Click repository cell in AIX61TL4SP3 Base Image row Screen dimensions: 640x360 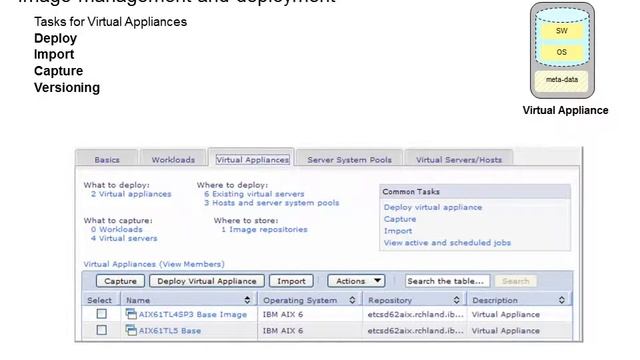pos(415,314)
